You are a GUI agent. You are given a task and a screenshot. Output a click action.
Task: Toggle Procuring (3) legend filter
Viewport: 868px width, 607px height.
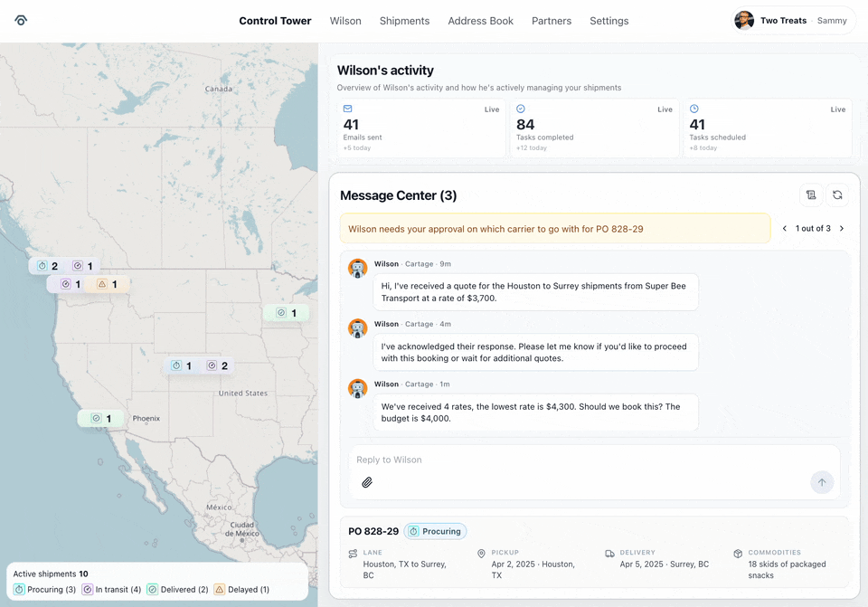45,590
